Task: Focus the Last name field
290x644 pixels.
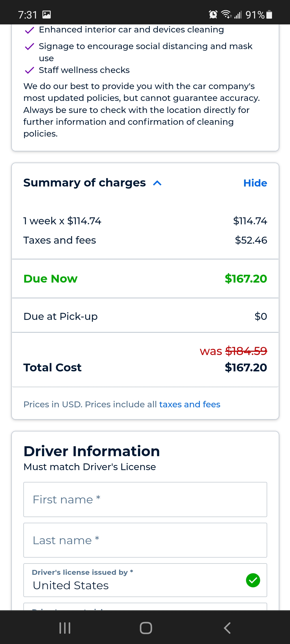Action: tap(145, 540)
